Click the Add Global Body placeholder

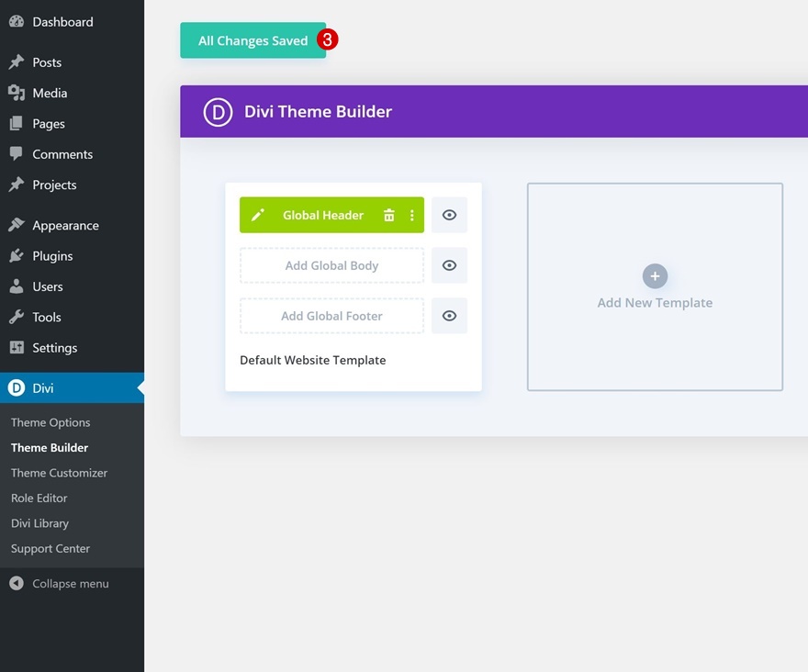pos(331,265)
